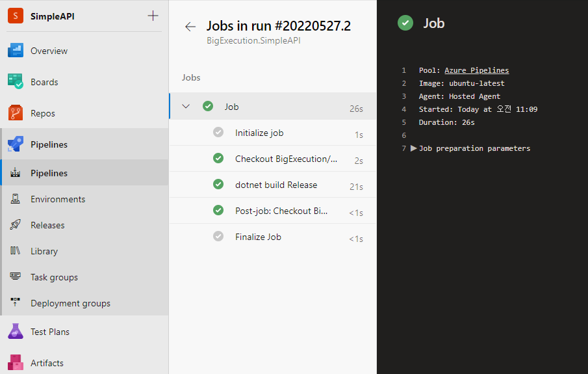Image resolution: width=588 pixels, height=374 pixels.
Task: Click the 'Jobs in run #20220527.2' title
Action: (279, 26)
